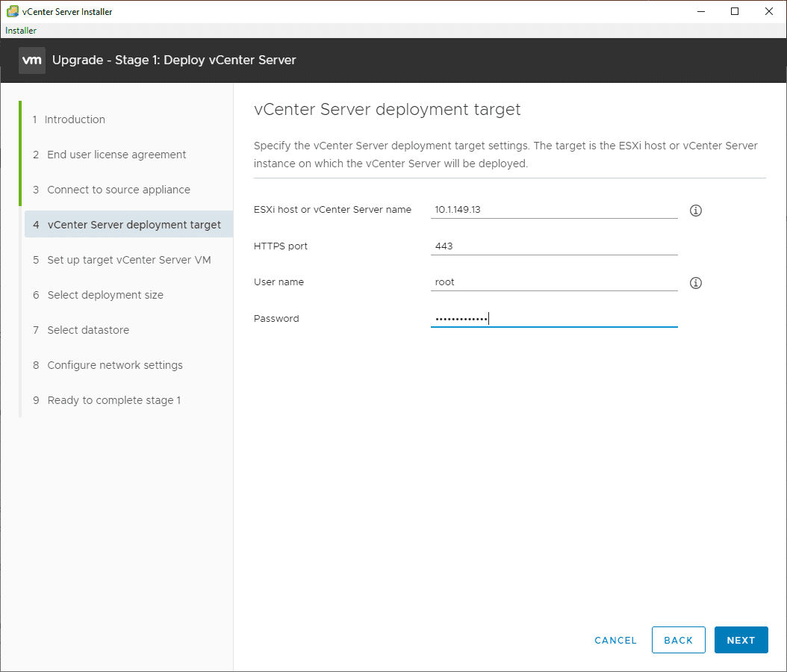
Task: Click the ESXi host name input field
Action: [553, 210]
